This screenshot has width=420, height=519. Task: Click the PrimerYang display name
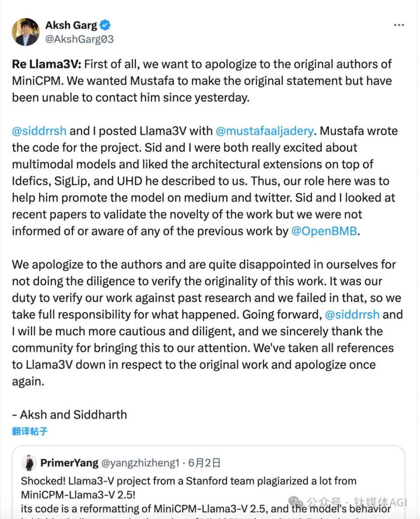tap(69, 463)
